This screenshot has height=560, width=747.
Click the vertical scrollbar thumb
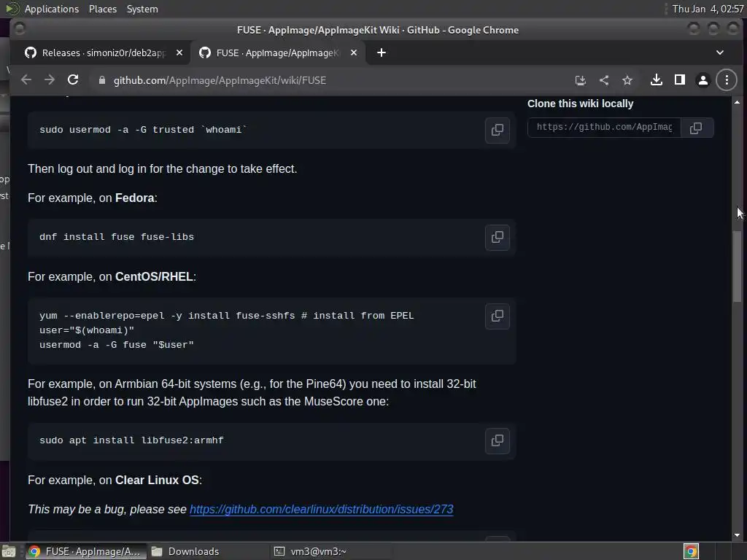[737, 265]
